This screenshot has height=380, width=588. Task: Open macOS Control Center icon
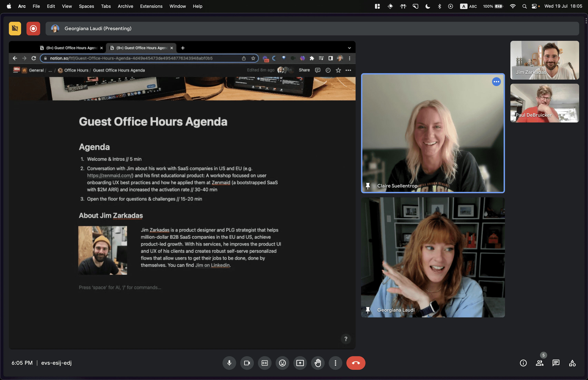click(534, 6)
